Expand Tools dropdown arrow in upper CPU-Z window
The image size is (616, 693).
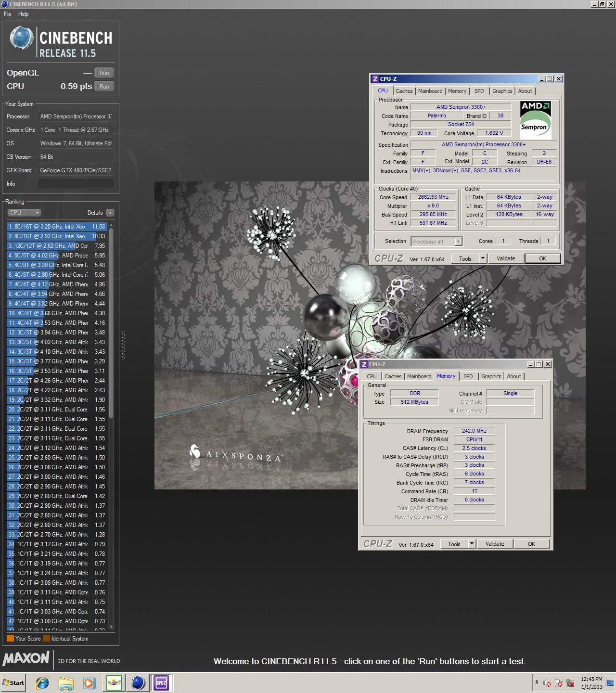(x=483, y=259)
